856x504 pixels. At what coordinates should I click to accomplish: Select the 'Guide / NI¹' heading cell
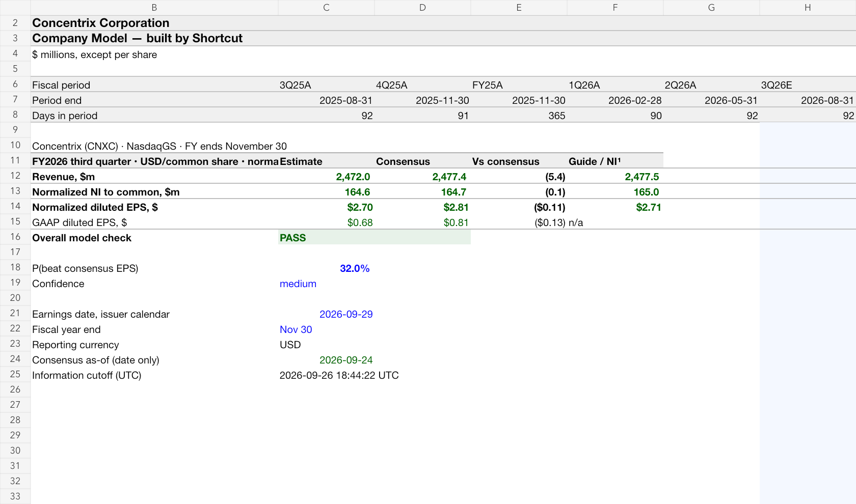pyautogui.click(x=615, y=161)
